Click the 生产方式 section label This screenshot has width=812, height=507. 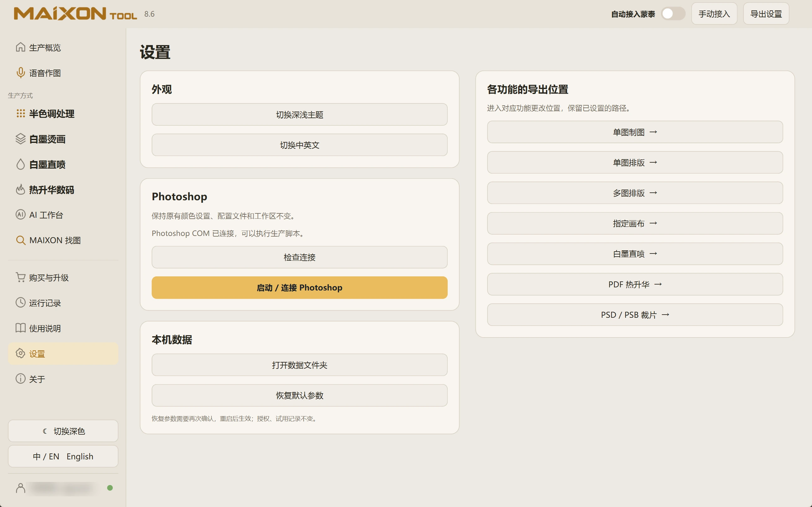point(20,96)
